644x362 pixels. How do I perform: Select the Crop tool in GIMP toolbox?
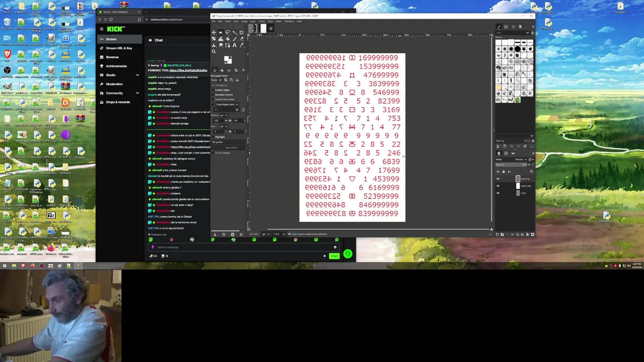click(242, 32)
